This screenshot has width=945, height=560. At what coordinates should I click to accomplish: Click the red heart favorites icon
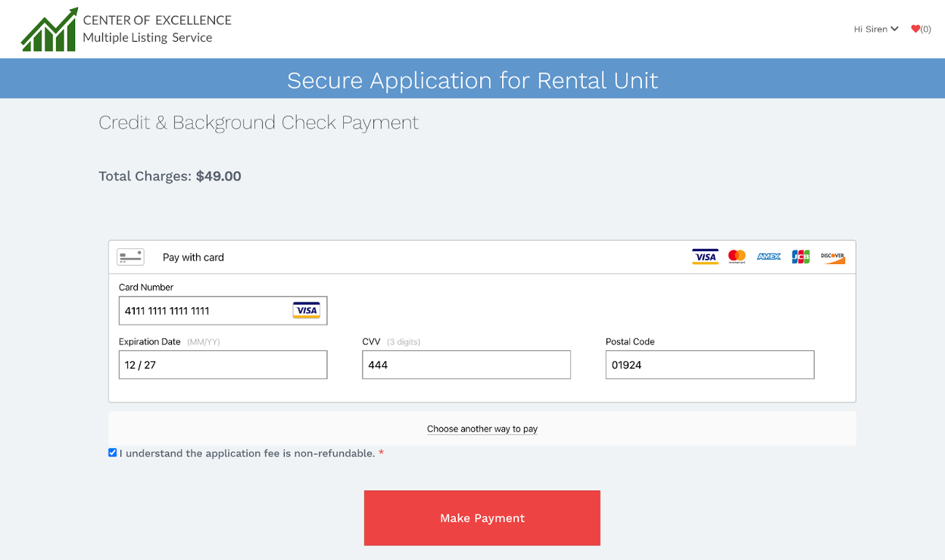coord(915,30)
